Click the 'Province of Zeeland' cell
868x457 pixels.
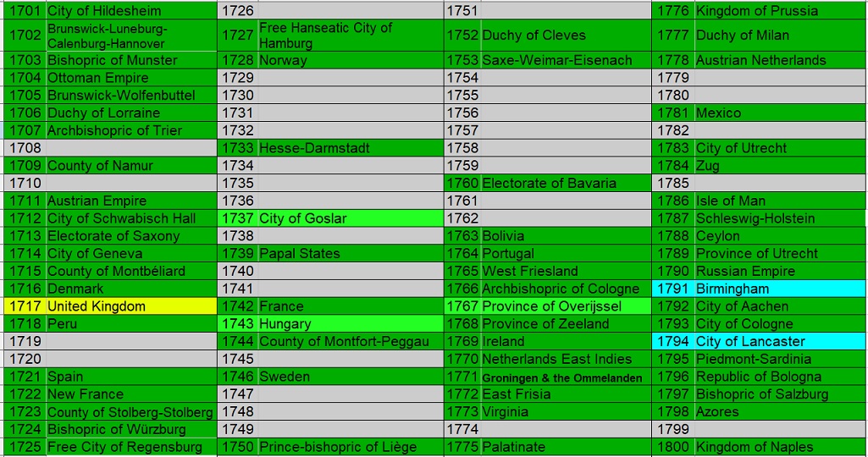click(x=566, y=323)
